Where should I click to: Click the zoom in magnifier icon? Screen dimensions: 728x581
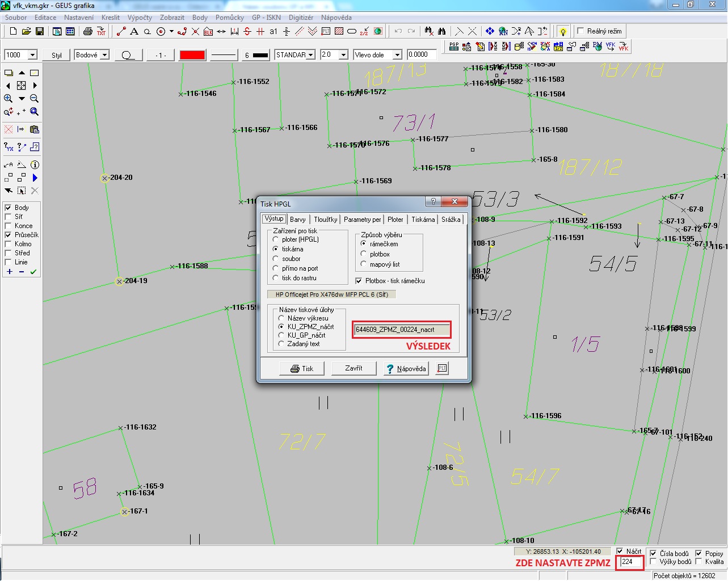click(x=9, y=99)
